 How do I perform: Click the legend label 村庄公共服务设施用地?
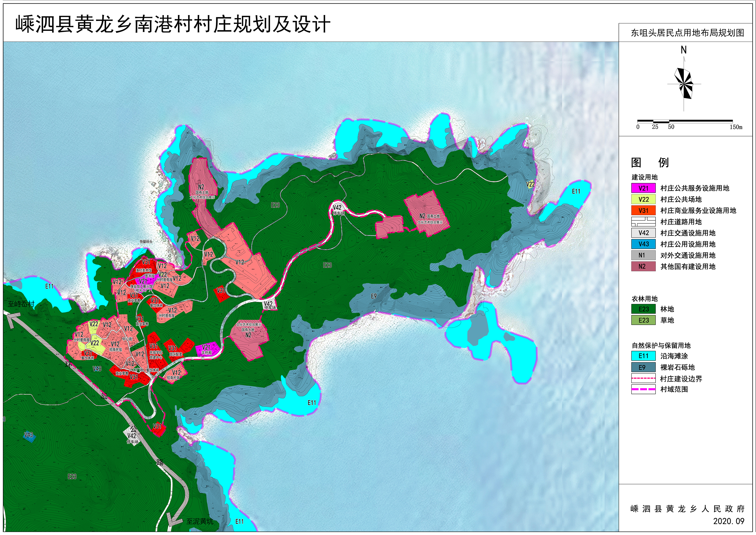(x=695, y=188)
